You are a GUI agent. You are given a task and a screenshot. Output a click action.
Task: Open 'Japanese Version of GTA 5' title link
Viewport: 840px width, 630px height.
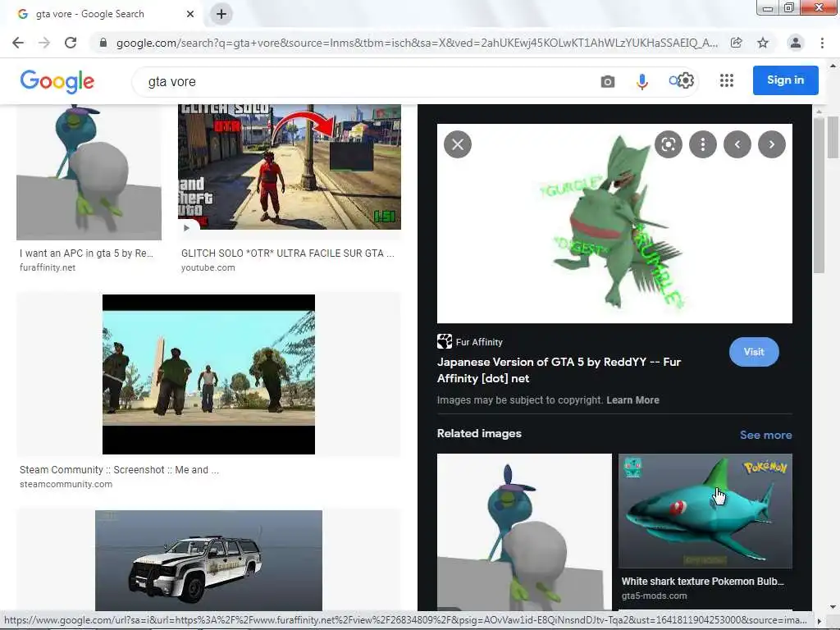[x=559, y=370]
